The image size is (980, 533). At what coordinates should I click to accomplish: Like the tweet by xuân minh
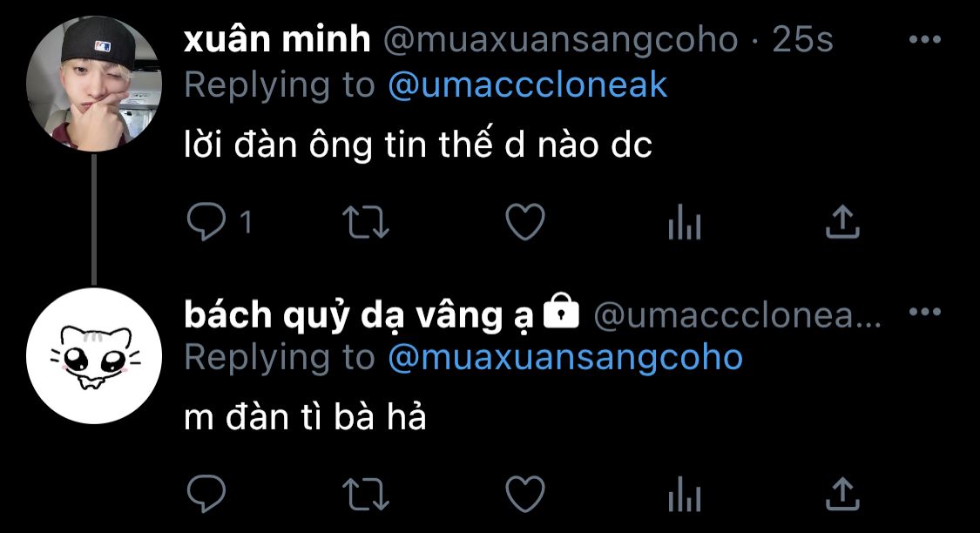(x=525, y=222)
